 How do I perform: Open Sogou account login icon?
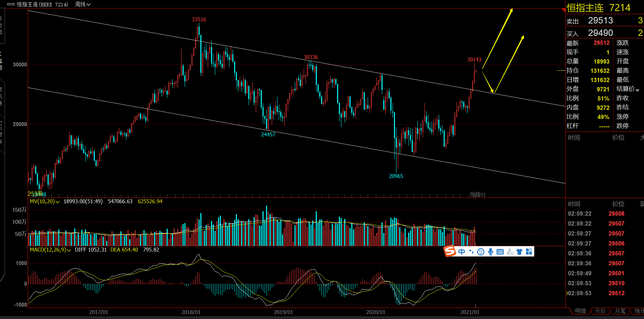tap(510, 252)
